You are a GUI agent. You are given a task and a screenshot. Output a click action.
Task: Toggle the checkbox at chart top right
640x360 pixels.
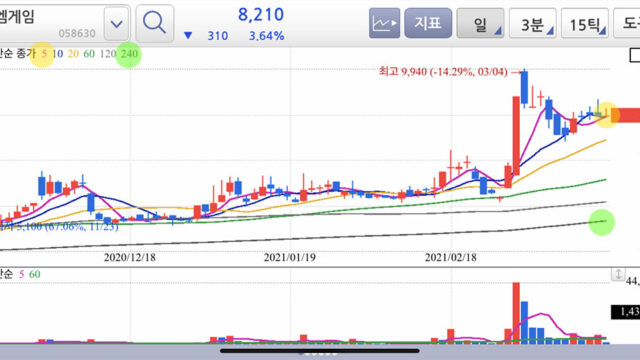(635, 55)
